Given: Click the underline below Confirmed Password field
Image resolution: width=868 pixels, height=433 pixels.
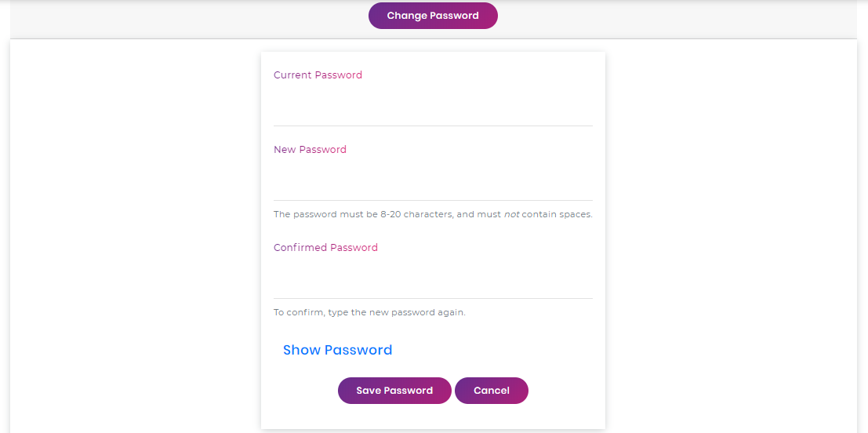Looking at the screenshot, I should click(x=433, y=298).
